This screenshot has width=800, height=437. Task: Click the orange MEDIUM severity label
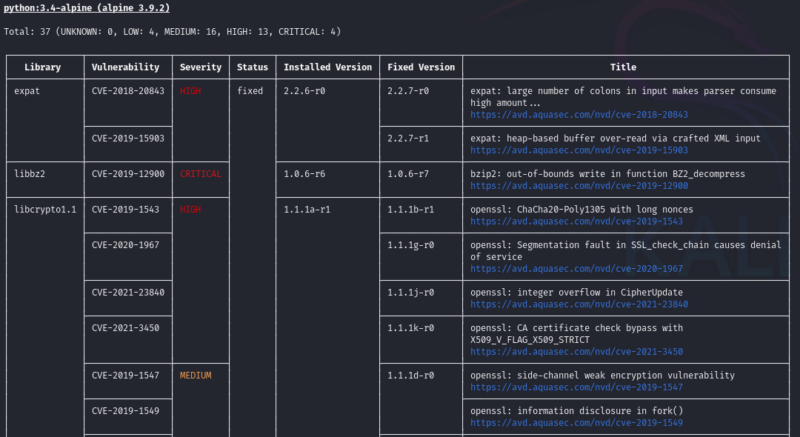[x=196, y=375]
